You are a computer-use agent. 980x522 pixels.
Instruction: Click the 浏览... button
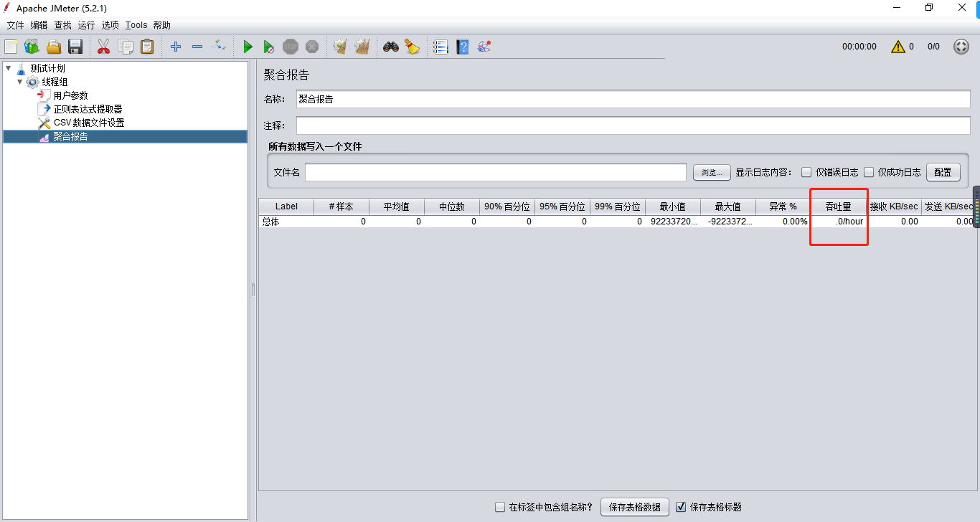pyautogui.click(x=712, y=172)
